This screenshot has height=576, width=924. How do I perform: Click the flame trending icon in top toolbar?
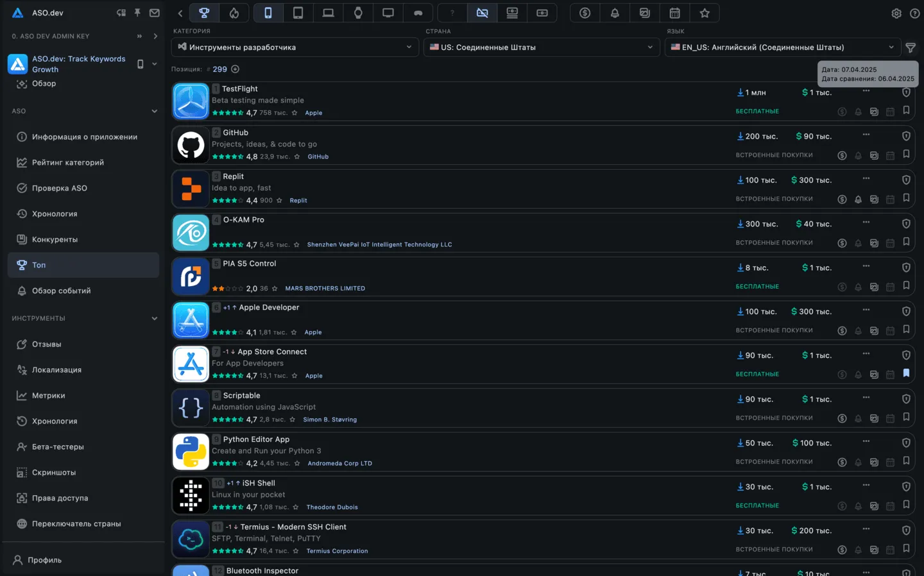(x=234, y=13)
